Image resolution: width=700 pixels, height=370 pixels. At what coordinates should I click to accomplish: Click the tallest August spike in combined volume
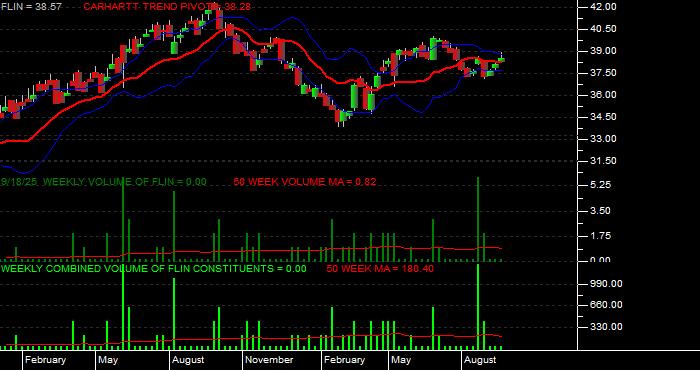click(478, 307)
